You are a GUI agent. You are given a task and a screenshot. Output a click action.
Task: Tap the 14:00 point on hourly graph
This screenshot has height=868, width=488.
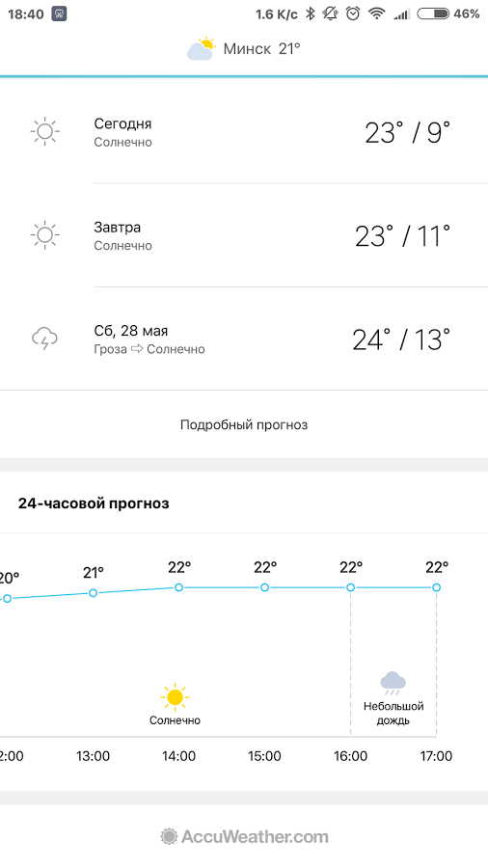pos(178,587)
